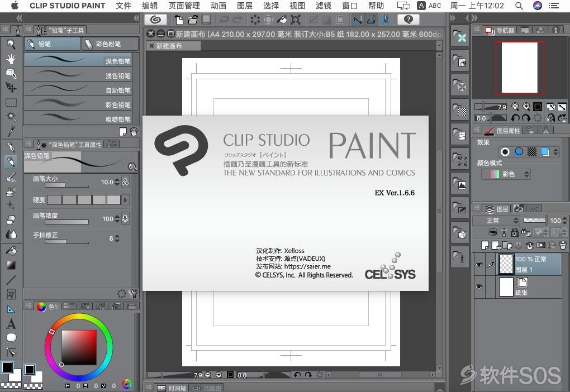The height and width of the screenshot is (392, 570).
Task: Open Clip Studio launcher icon in command bar
Action: [155, 20]
